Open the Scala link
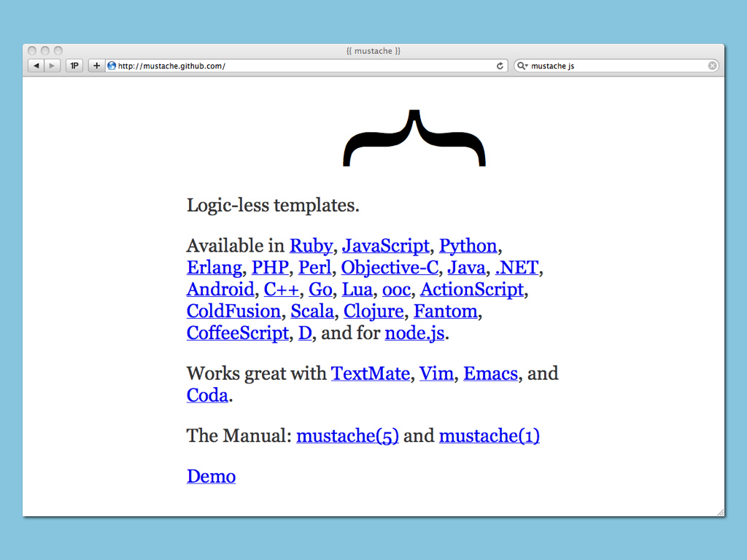This screenshot has height=560, width=747. pos(312,311)
